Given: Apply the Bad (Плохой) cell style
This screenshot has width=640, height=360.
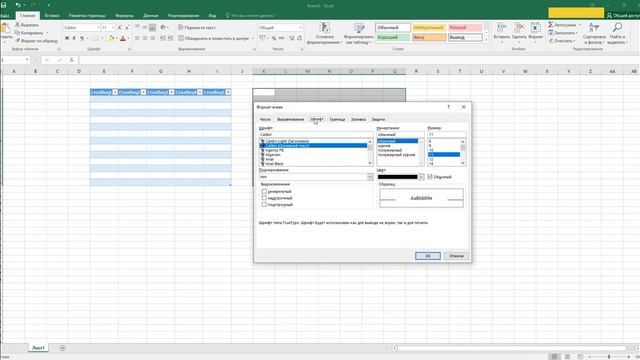Looking at the screenshot, I should (465, 28).
